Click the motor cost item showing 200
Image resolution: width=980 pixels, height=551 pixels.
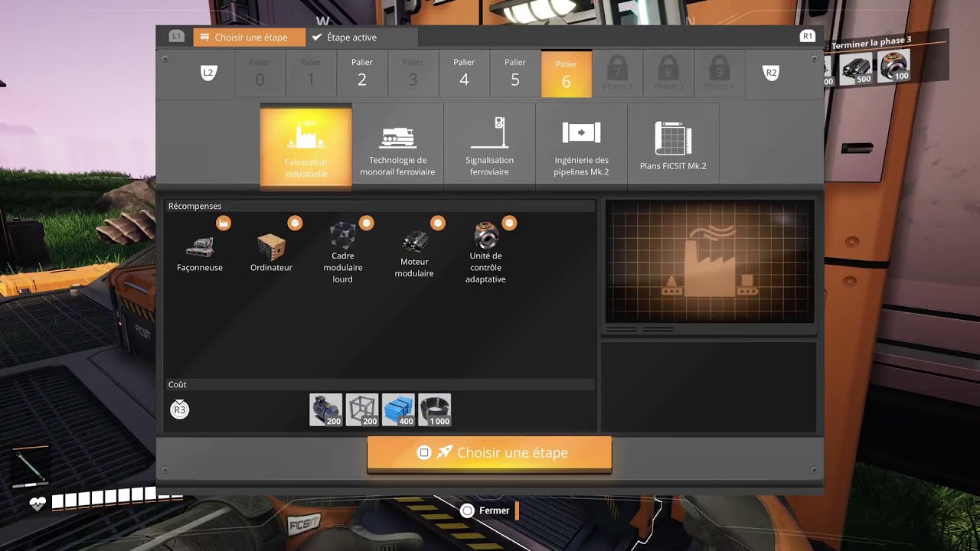[326, 410]
